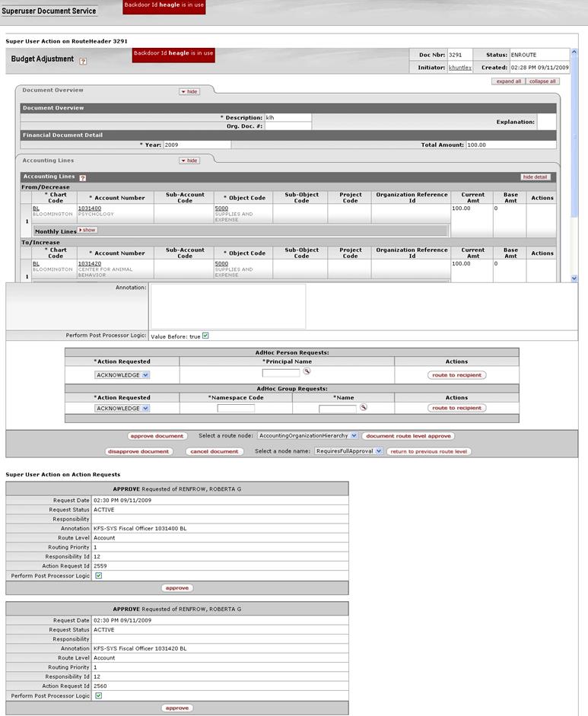Click Superuser Document Service title

(x=49, y=11)
